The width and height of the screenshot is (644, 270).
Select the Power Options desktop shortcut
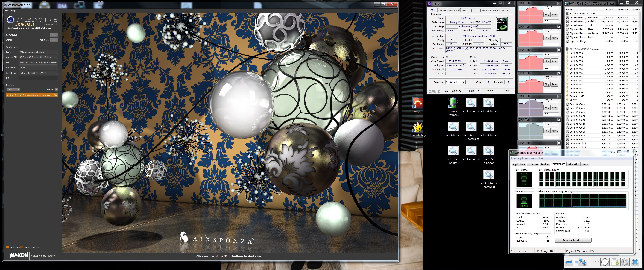click(453, 107)
